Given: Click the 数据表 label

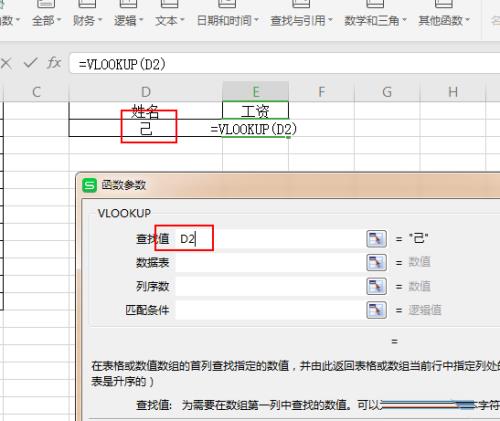Looking at the screenshot, I should point(152,263).
